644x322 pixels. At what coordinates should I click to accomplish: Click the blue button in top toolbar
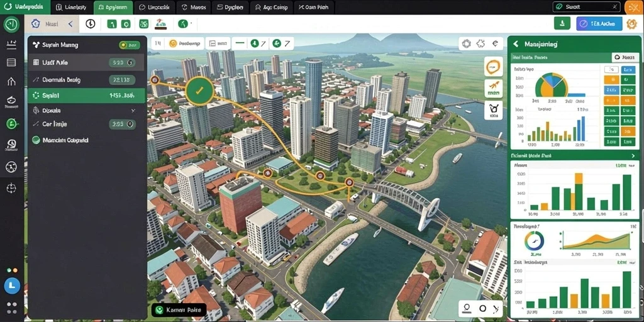point(599,23)
